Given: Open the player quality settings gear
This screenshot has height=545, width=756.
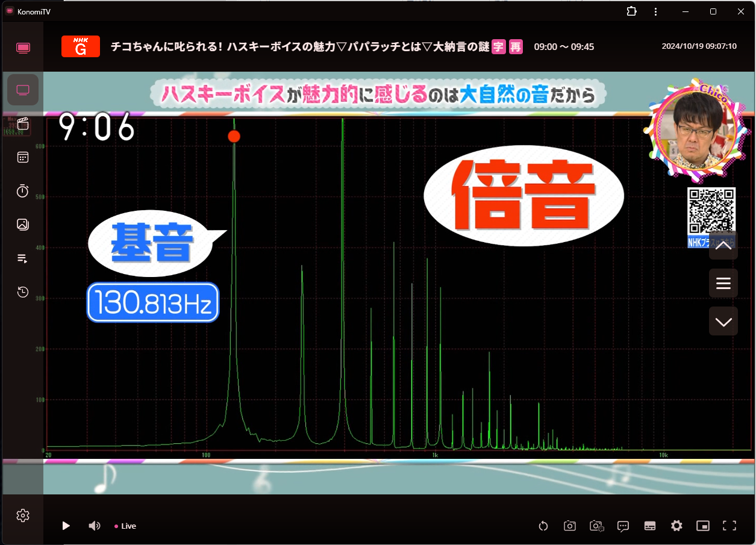Looking at the screenshot, I should click(x=676, y=526).
